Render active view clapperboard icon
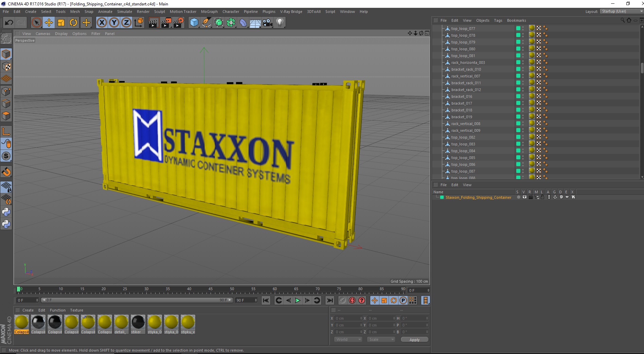Image resolution: width=644 pixels, height=354 pixels. [x=154, y=23]
